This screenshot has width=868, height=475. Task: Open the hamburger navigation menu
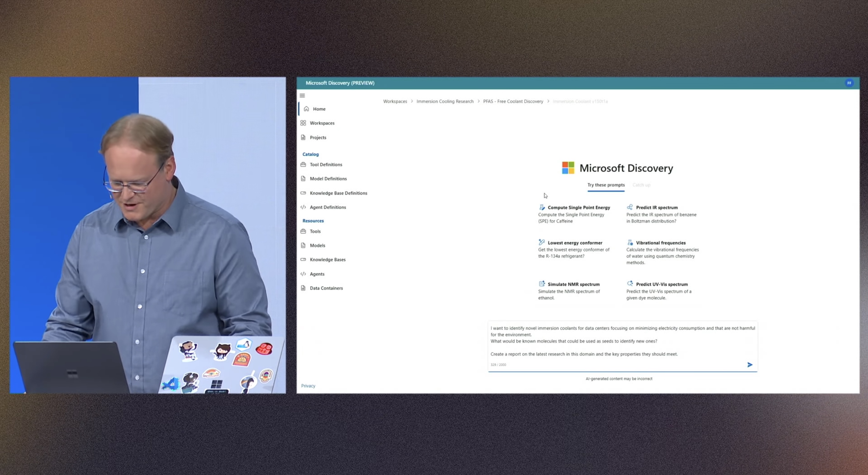(302, 95)
